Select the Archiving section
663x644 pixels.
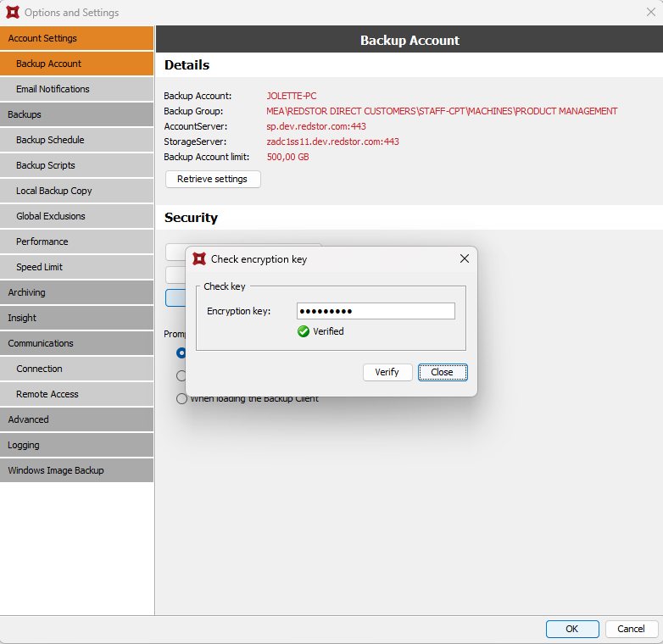point(76,292)
